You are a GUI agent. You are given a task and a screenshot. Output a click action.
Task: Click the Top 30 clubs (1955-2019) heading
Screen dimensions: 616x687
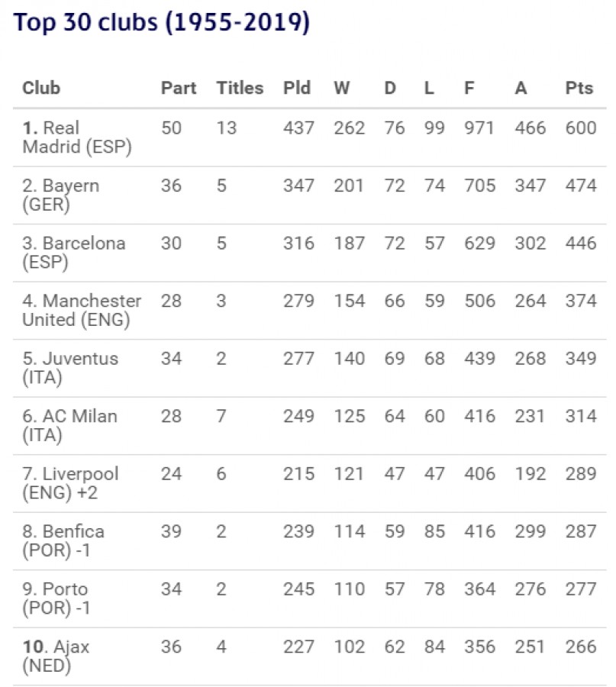pyautogui.click(x=162, y=23)
